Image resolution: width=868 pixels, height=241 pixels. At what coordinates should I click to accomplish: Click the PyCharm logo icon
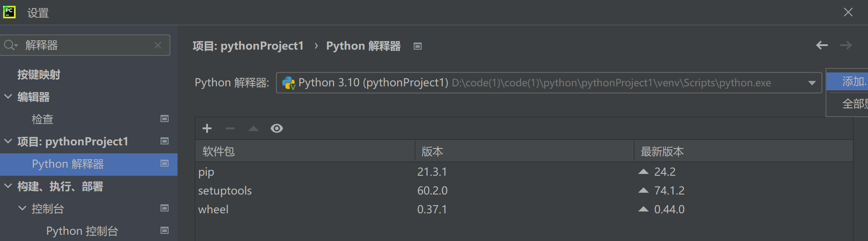9,12
